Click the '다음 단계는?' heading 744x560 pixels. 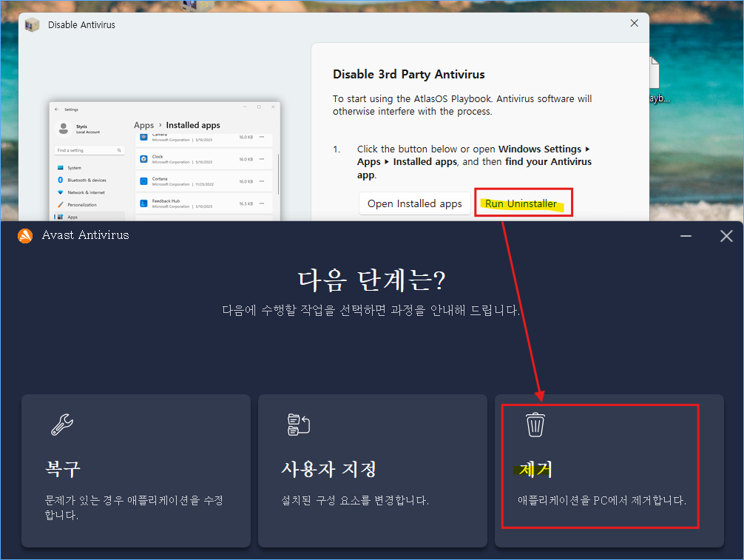(371, 280)
